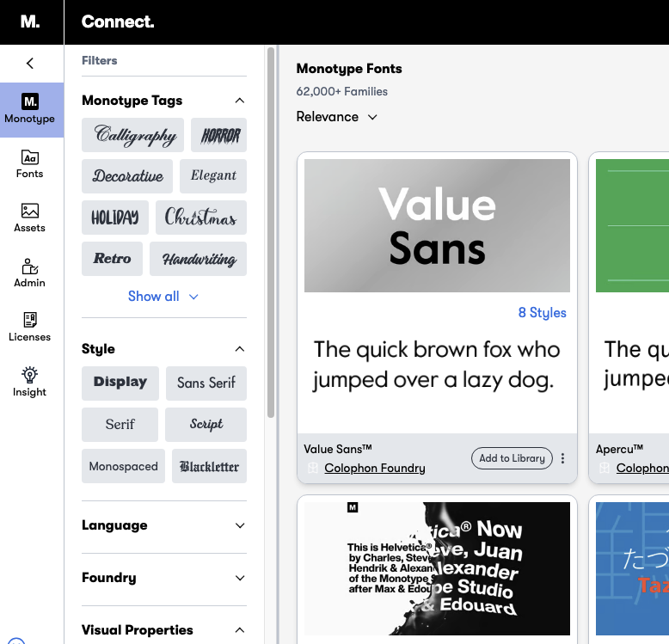669x644 pixels.
Task: Open the Insight lightbulb icon
Action: pyautogui.click(x=30, y=382)
